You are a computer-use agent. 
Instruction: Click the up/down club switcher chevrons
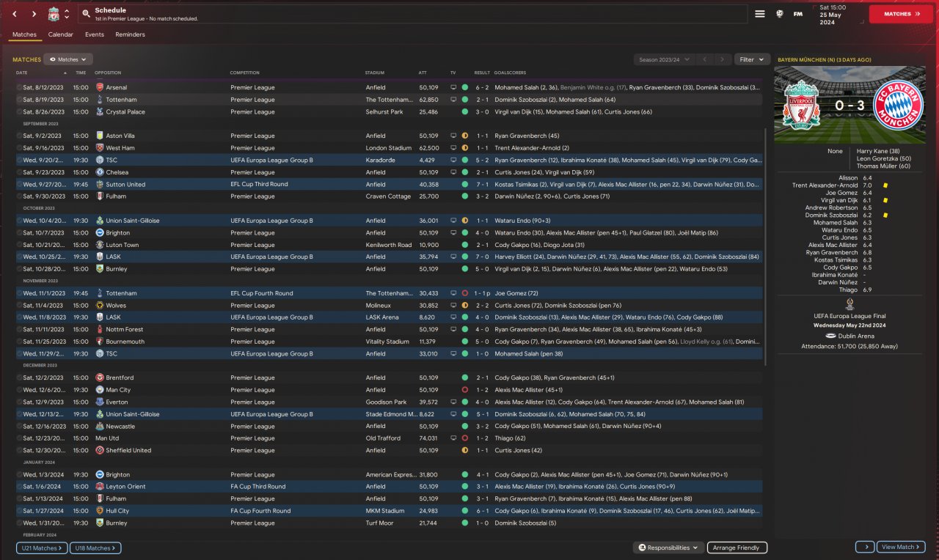[x=67, y=14]
